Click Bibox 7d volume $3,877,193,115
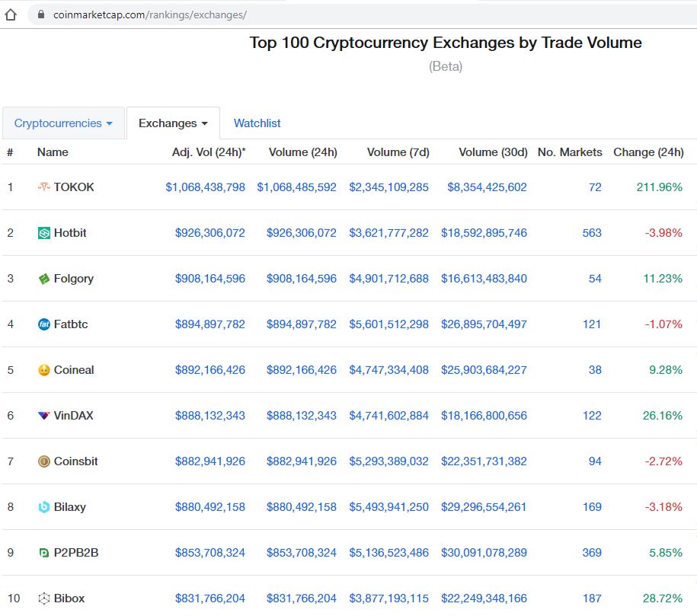 (388, 598)
